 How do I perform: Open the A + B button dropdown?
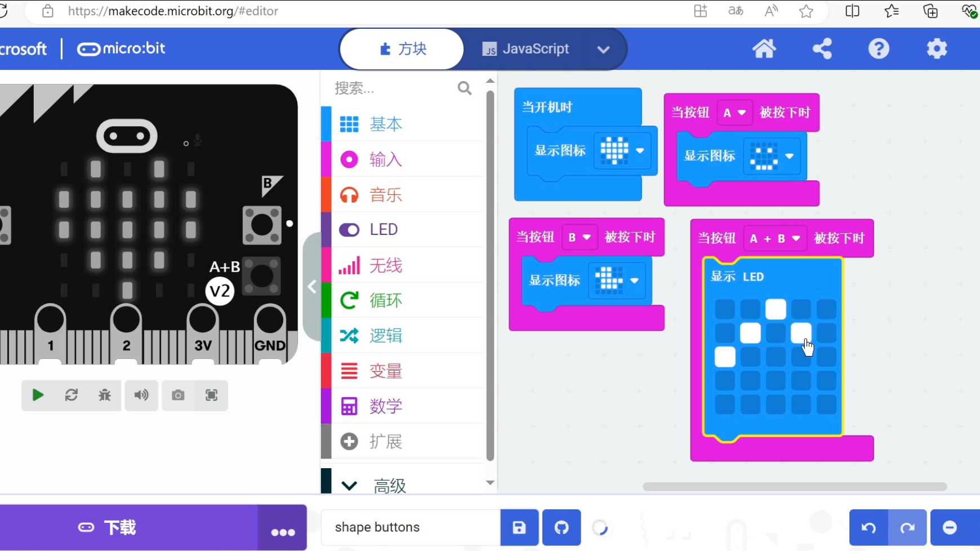[775, 238]
